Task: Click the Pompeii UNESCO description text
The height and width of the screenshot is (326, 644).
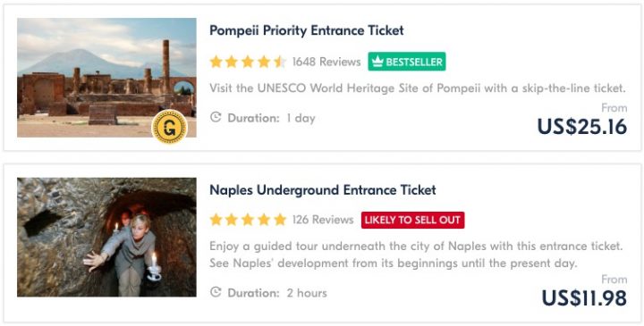Action: coord(418,88)
